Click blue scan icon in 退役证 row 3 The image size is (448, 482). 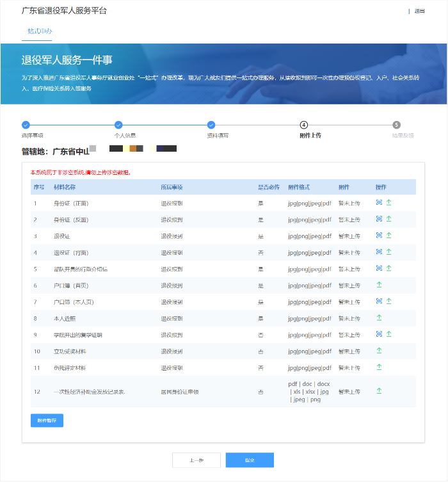tap(379, 235)
